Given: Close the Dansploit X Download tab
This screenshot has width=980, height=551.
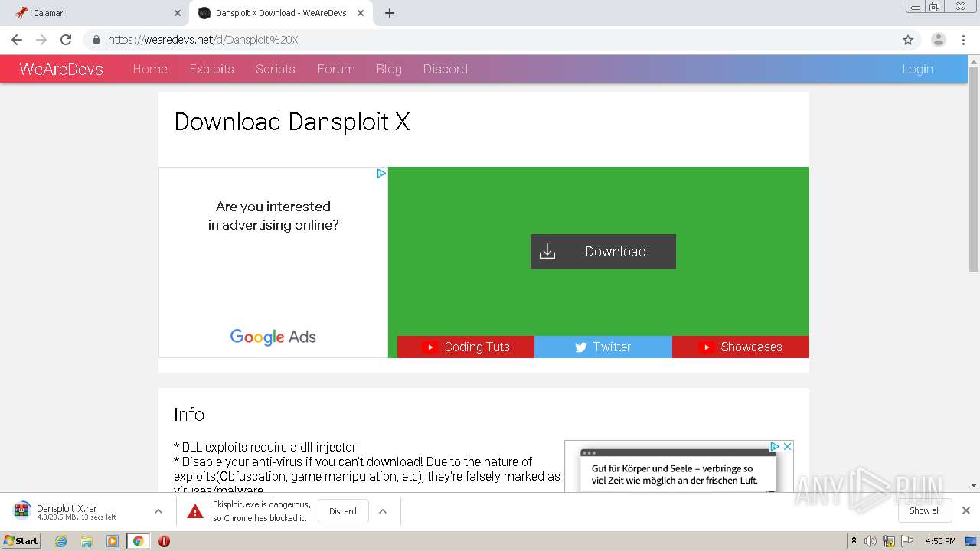Looking at the screenshot, I should coord(361,13).
